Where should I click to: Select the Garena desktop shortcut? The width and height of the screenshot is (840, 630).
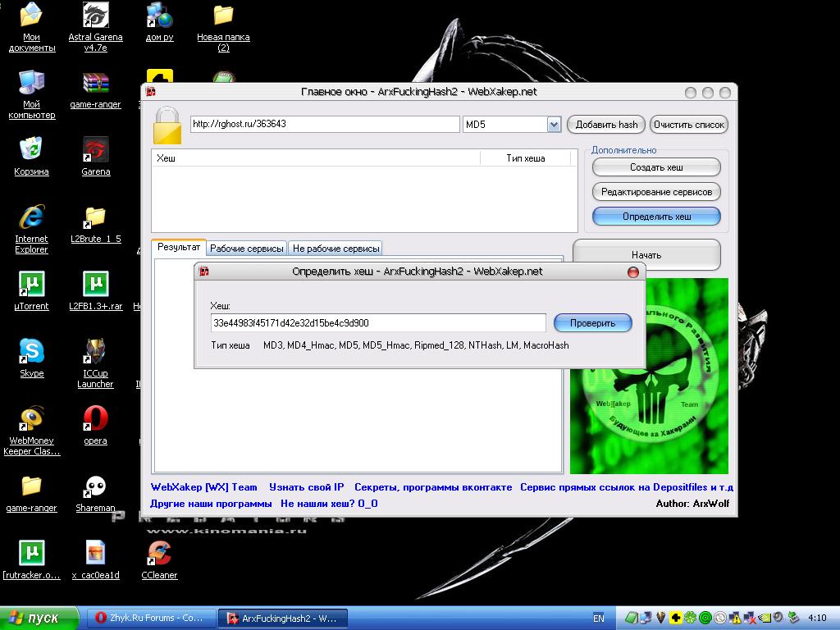[95, 157]
